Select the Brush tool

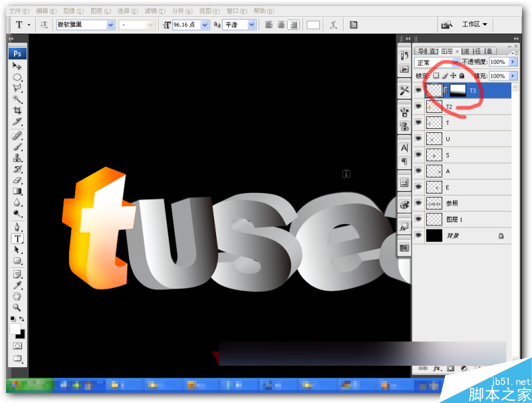click(17, 147)
